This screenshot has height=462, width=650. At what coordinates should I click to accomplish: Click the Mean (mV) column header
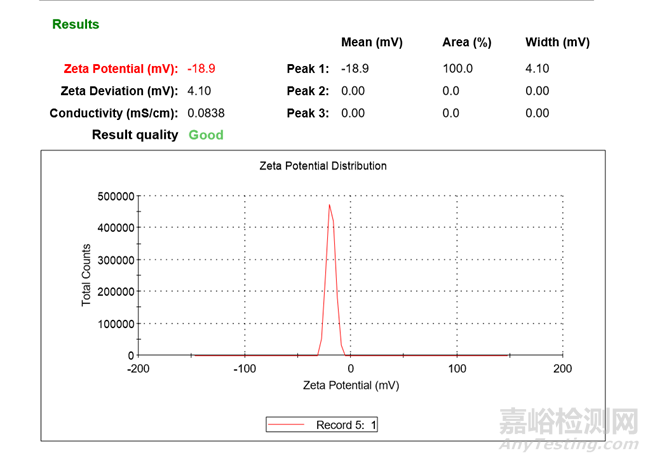pyautogui.click(x=371, y=43)
